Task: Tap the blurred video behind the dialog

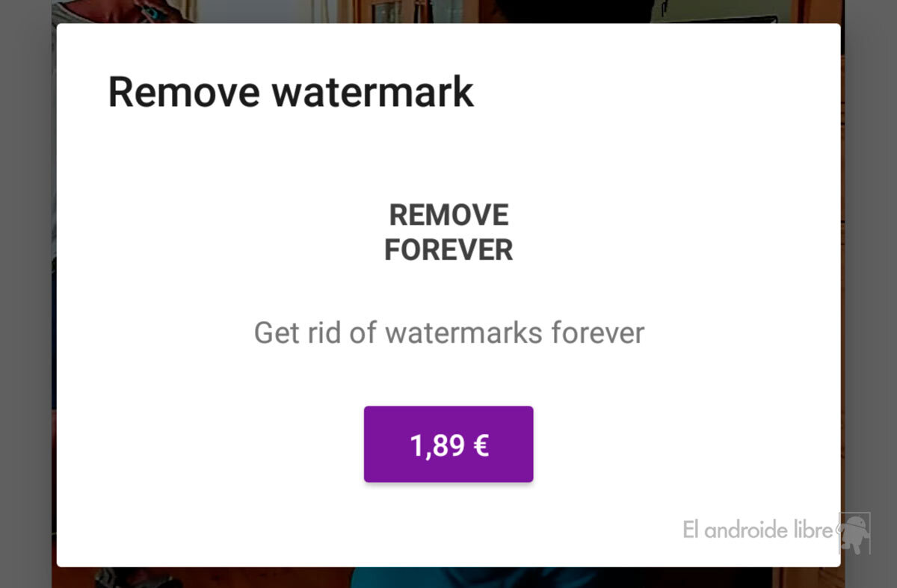Action: point(869,299)
